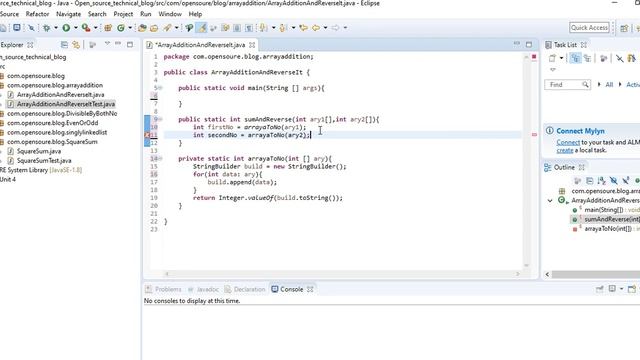640x360 pixels.
Task: Click the Open Task icon
Action: click(x=154, y=28)
